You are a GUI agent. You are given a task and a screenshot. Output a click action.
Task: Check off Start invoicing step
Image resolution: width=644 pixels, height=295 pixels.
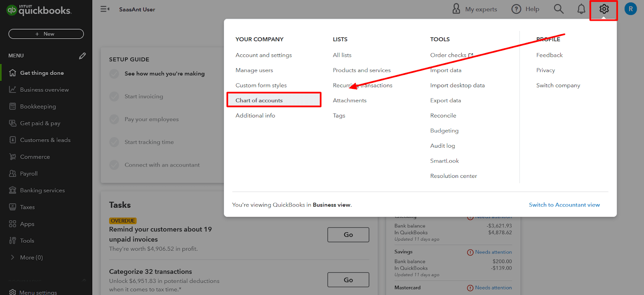pos(114,97)
